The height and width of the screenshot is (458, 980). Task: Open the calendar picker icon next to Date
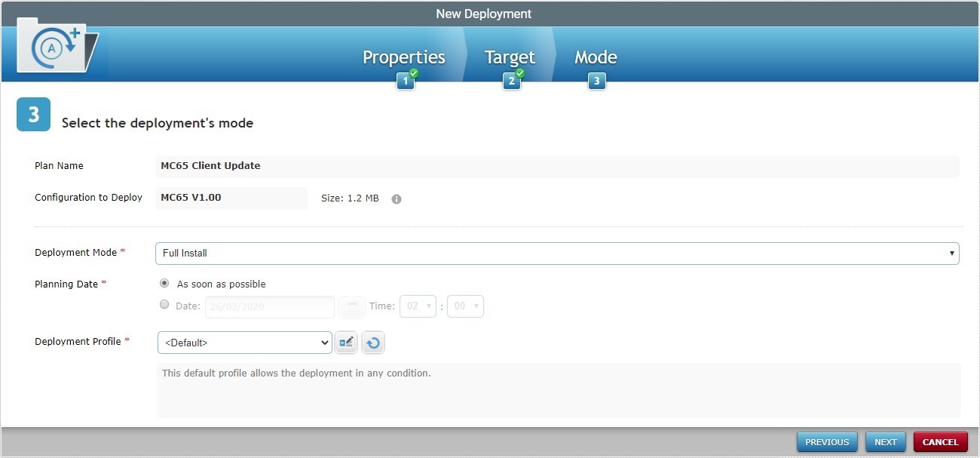click(351, 306)
